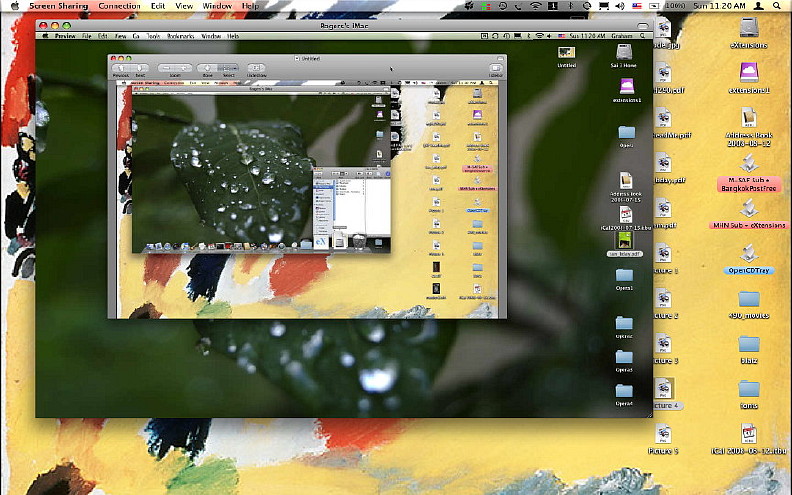
Task: Select the local eXtensions1 purple drive
Action: (x=749, y=73)
